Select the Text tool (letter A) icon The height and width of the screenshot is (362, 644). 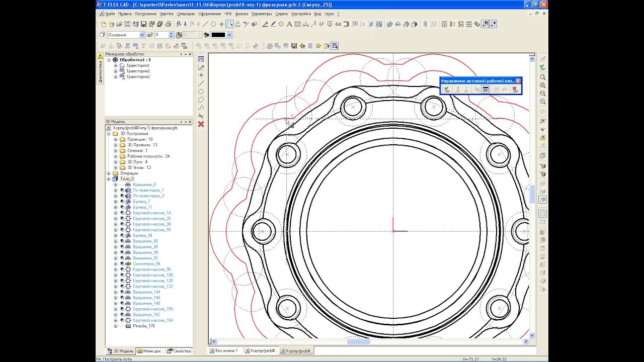[289, 24]
